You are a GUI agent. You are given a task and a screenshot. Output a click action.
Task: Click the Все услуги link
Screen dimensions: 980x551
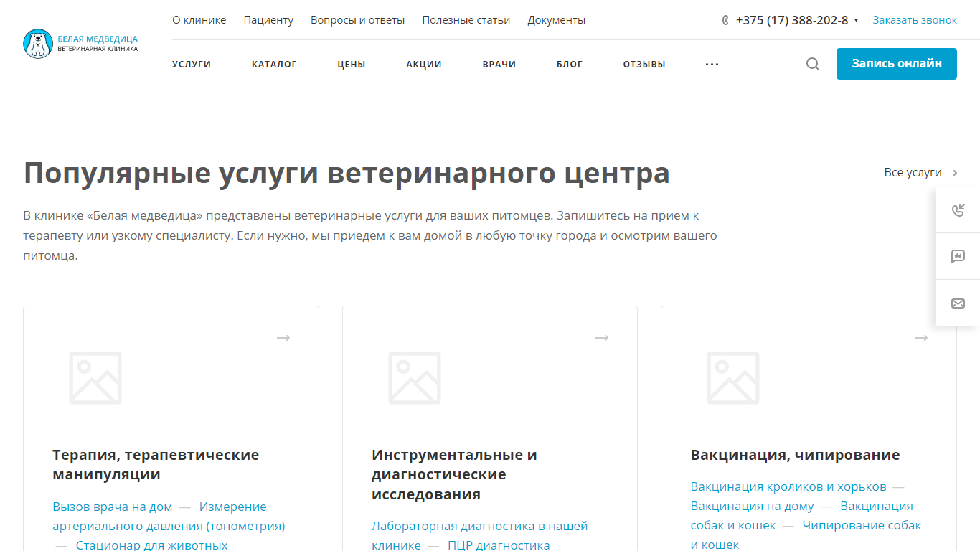(x=913, y=173)
